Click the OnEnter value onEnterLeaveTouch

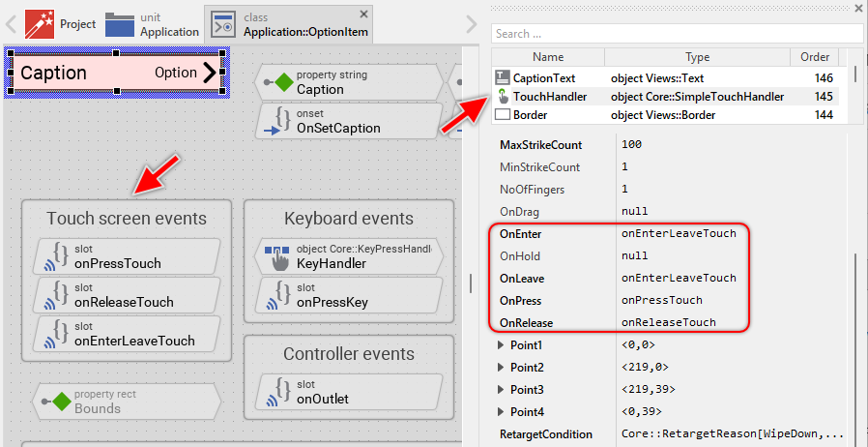pos(679,233)
